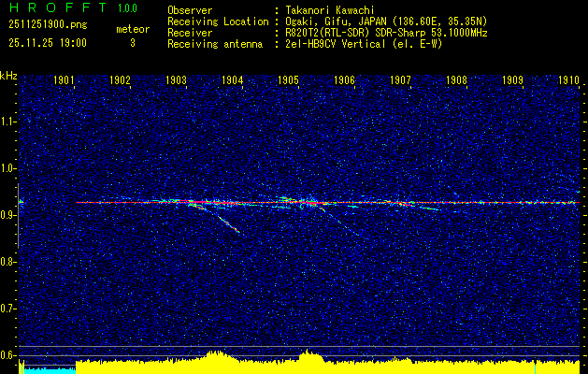
Task: Click the HROFFT program title
Action: 57,7
